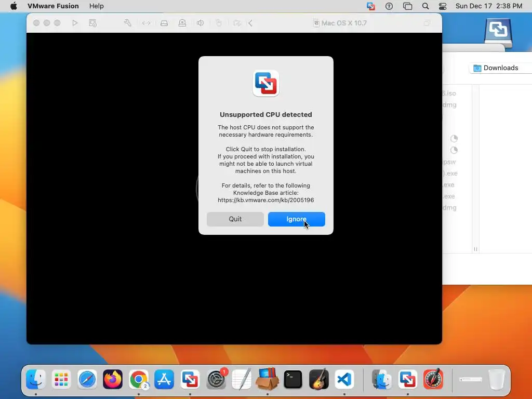Viewport: 532px width, 399px height.
Task: Select the psw file row in Finder
Action: [450, 162]
